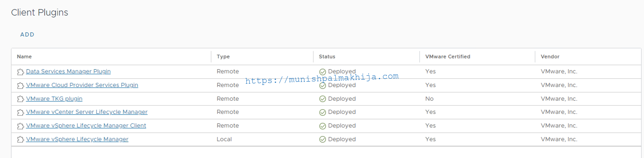Open VMware vSphere Lifecycle Manager Client link
Image resolution: width=644 pixels, height=158 pixels.
tap(86, 126)
